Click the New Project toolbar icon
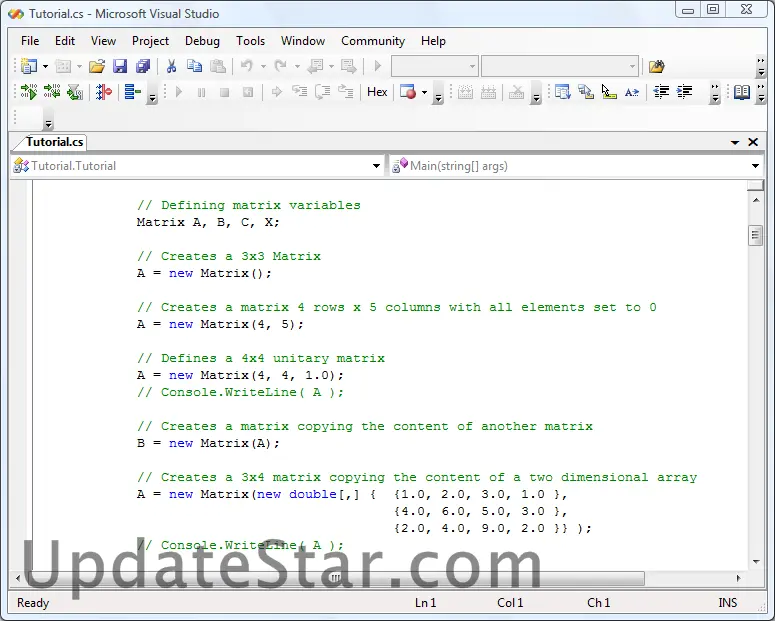This screenshot has width=775, height=621. (x=29, y=66)
